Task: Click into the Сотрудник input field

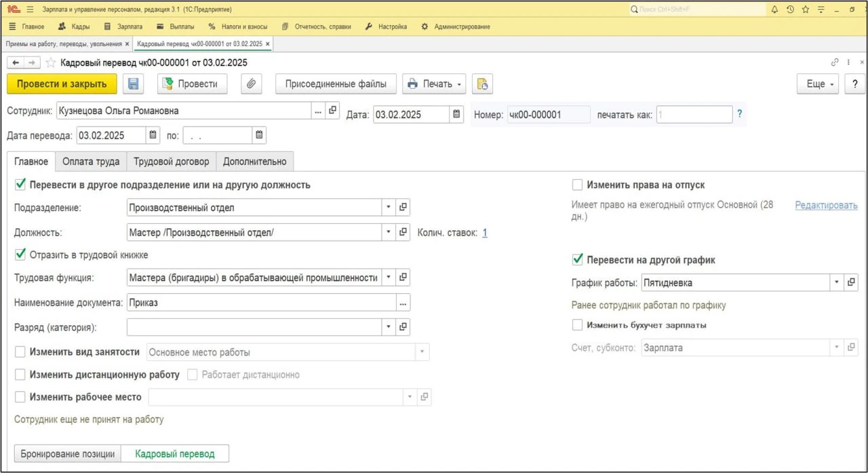Action: 183,111
